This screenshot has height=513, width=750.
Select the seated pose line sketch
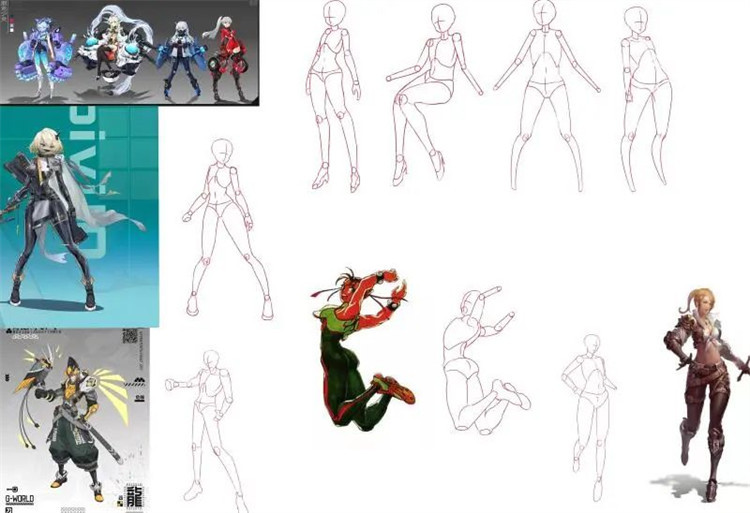pyautogui.click(x=433, y=95)
